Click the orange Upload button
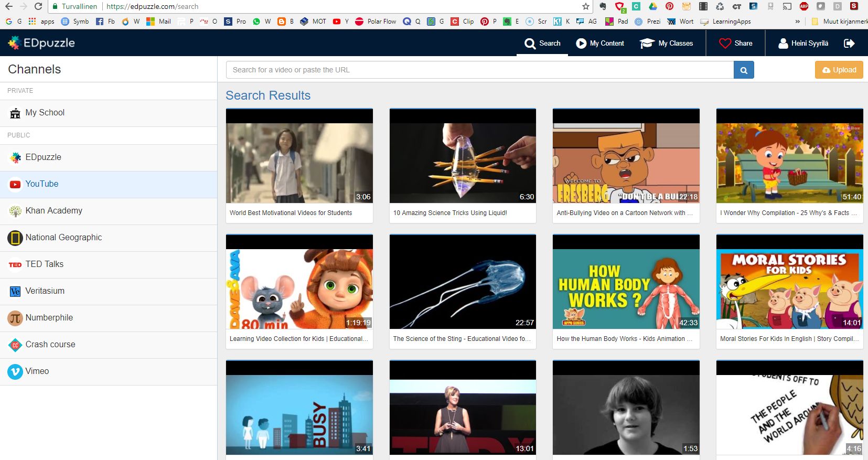This screenshot has width=868, height=460. click(839, 70)
